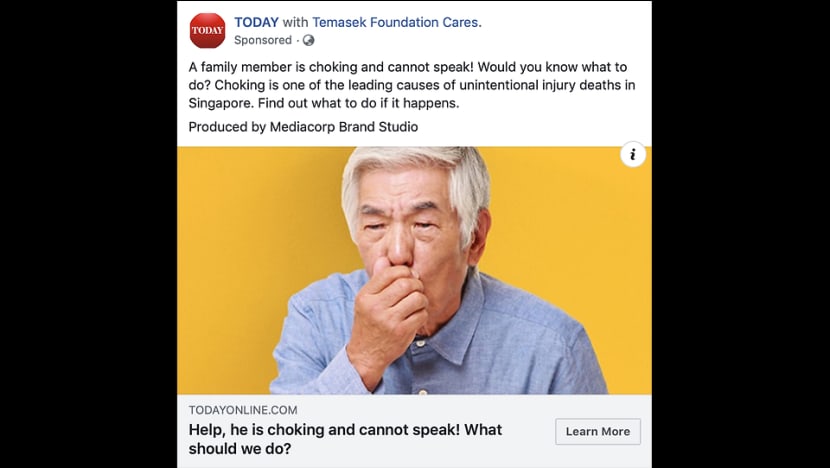
Task: Click the grey link preview footer area
Action: 414,431
